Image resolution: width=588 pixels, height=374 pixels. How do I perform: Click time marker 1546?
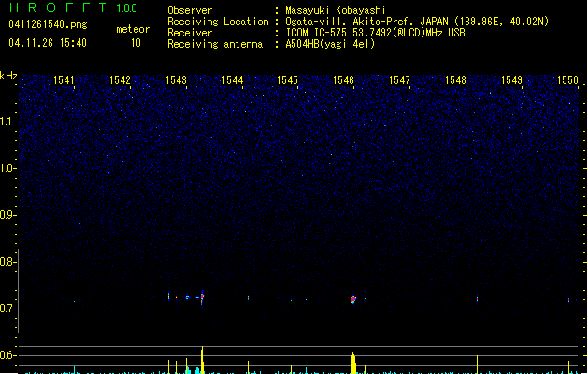tap(343, 80)
